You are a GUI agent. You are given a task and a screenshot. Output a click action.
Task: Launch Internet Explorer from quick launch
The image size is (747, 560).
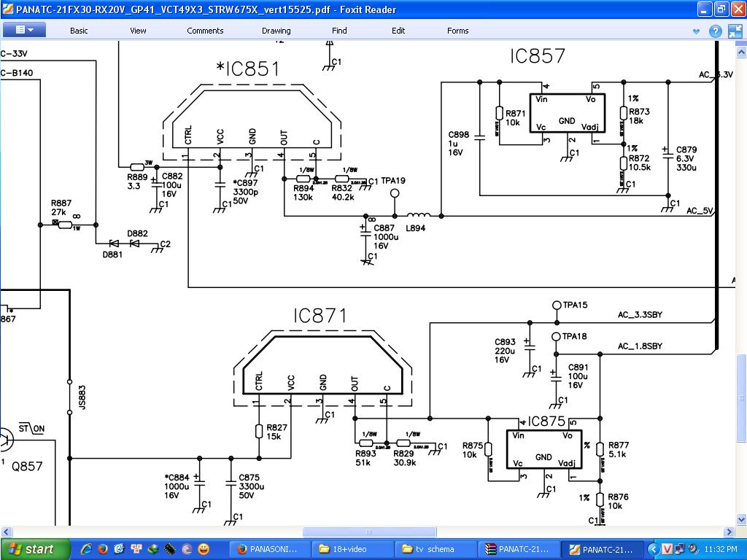[x=86, y=549]
